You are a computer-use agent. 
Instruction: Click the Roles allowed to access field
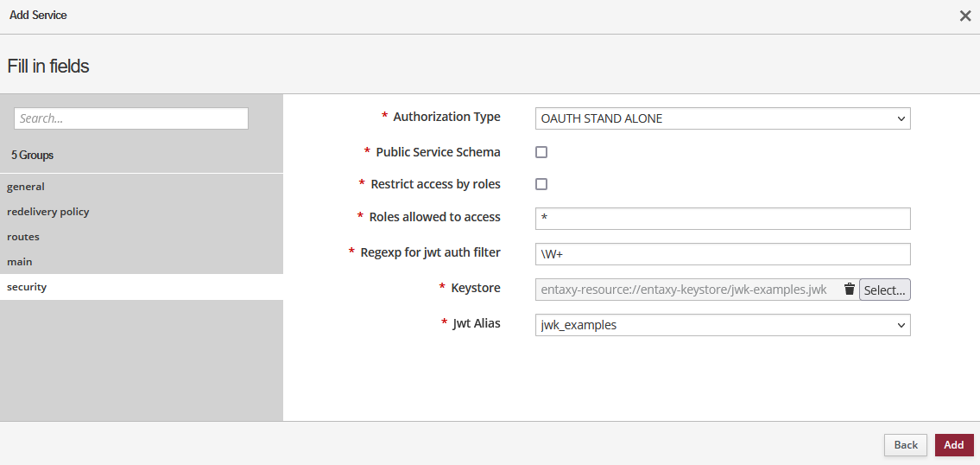(722, 219)
